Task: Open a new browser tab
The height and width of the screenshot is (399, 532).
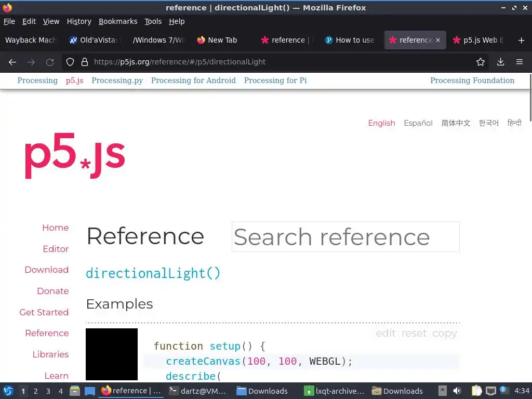Action: [x=522, y=41]
